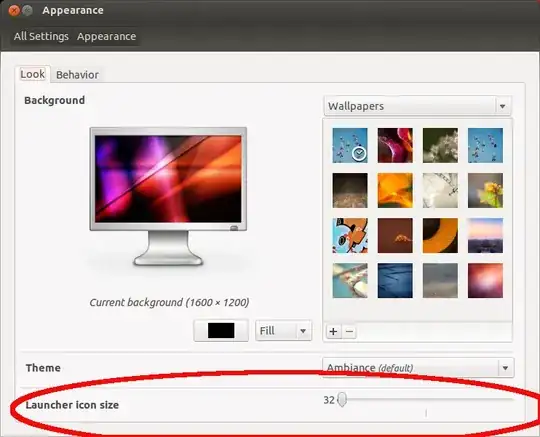Select the orange flower wallpaper thumbnail

click(395, 190)
